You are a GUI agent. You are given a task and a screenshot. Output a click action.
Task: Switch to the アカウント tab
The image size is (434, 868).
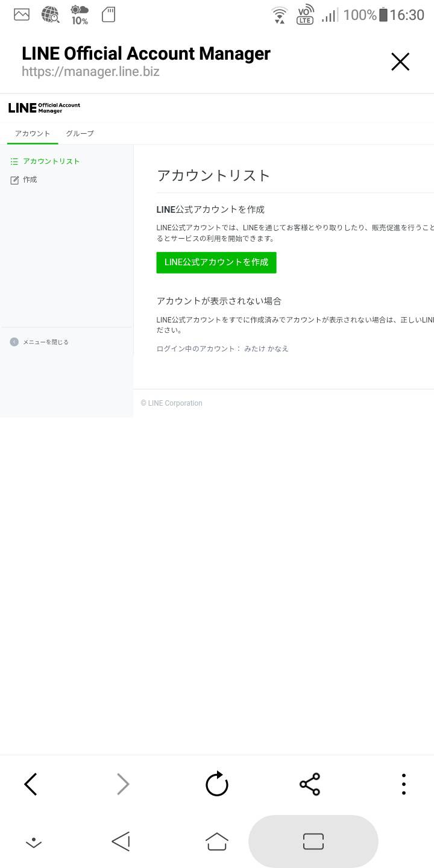[x=33, y=133]
